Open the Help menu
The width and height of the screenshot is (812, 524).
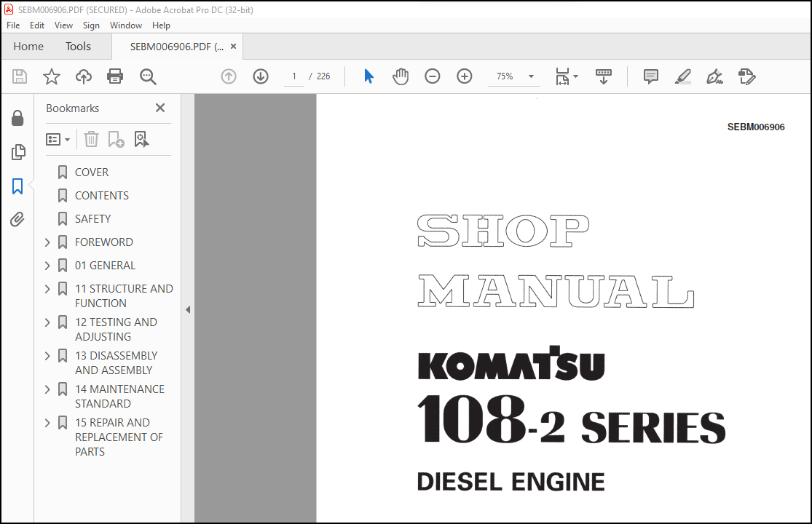coord(161,25)
